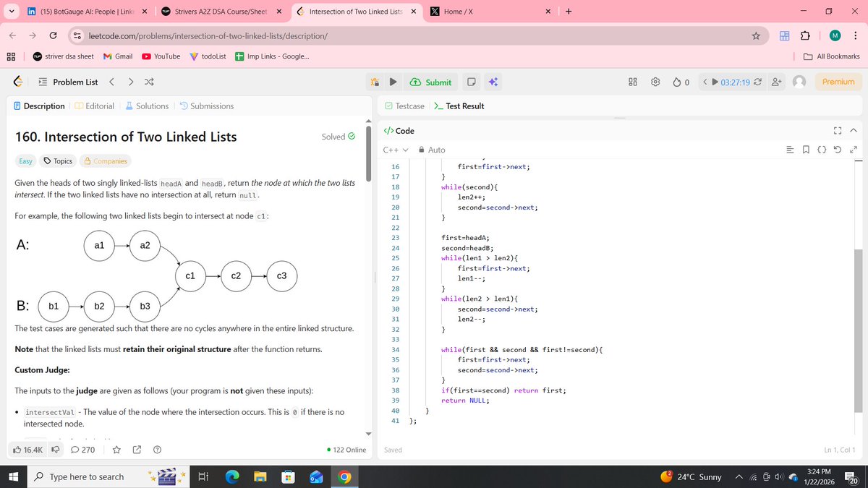Image resolution: width=868 pixels, height=488 pixels.
Task: Open a new browser tab
Action: coord(569,12)
